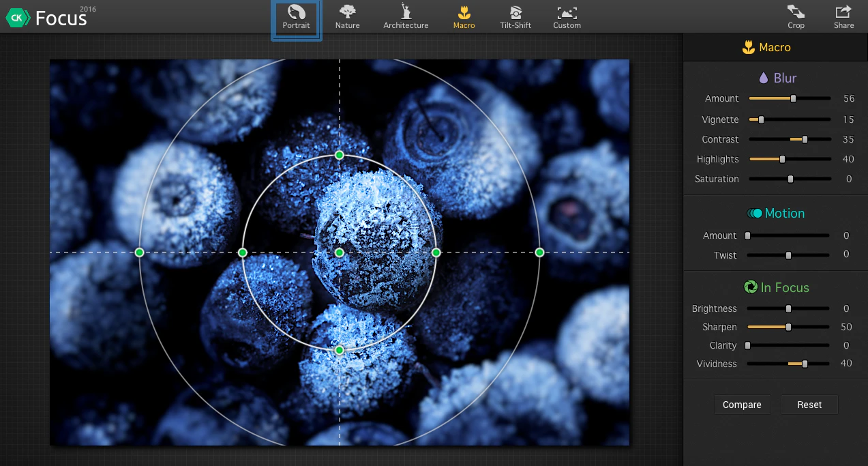Click the Macro tulip icon in panel header
The image size is (868, 466).
coord(748,47)
